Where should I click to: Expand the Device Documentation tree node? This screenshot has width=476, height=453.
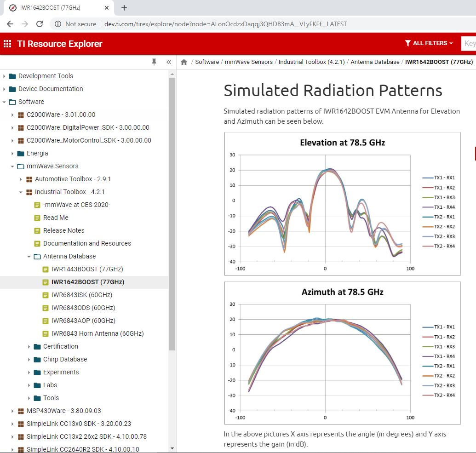click(4, 89)
